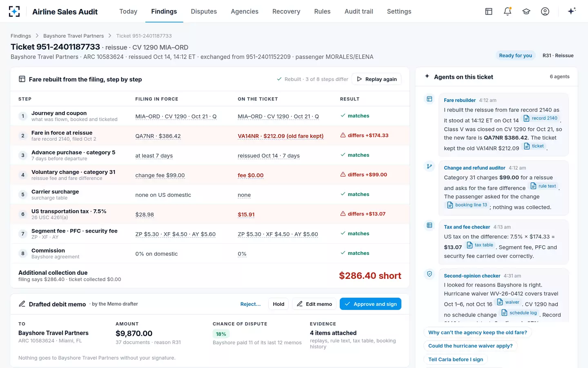Open the Reject… option
588x368 pixels.
[x=250, y=304]
